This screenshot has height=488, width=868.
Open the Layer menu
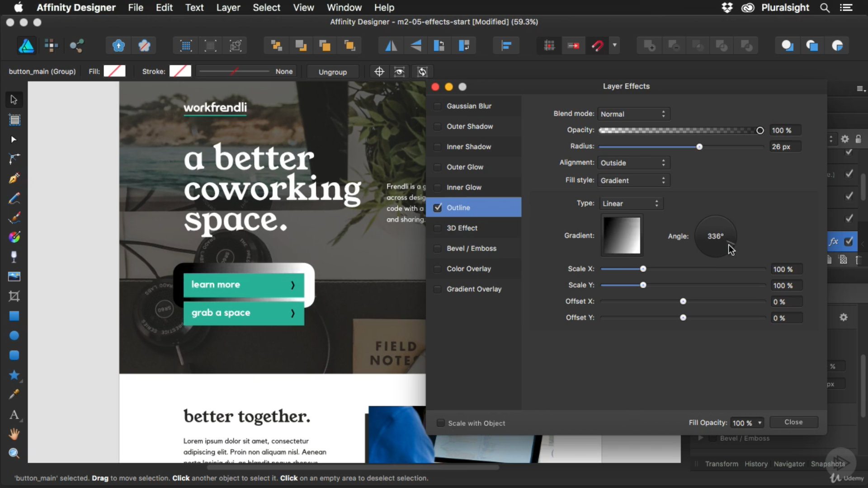click(228, 8)
